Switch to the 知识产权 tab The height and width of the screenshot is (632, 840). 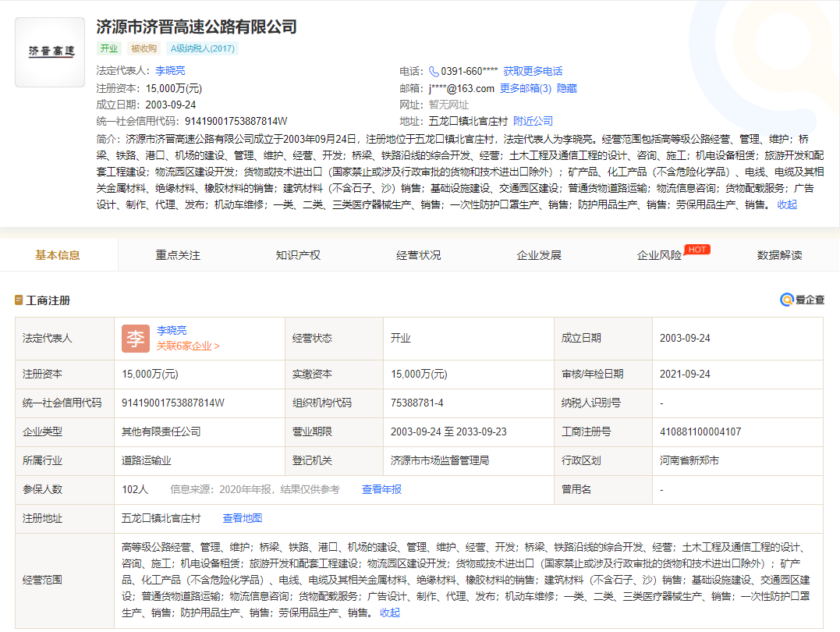298,255
